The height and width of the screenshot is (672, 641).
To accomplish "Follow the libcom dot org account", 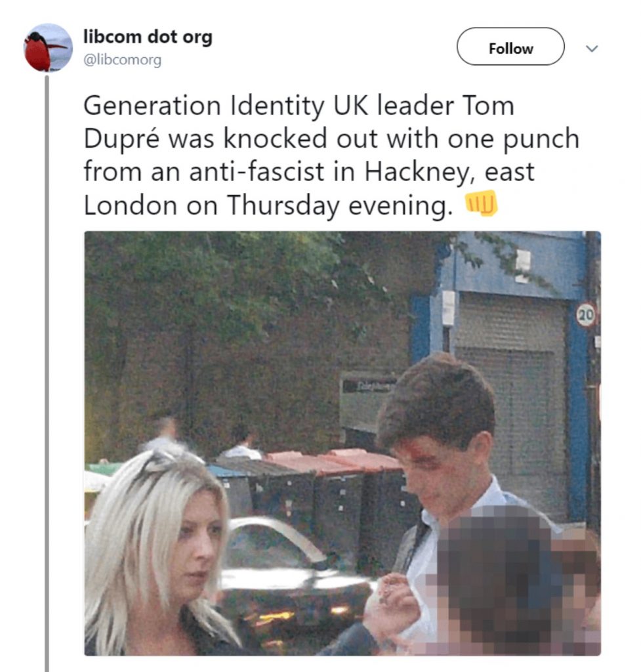I will coord(510,47).
